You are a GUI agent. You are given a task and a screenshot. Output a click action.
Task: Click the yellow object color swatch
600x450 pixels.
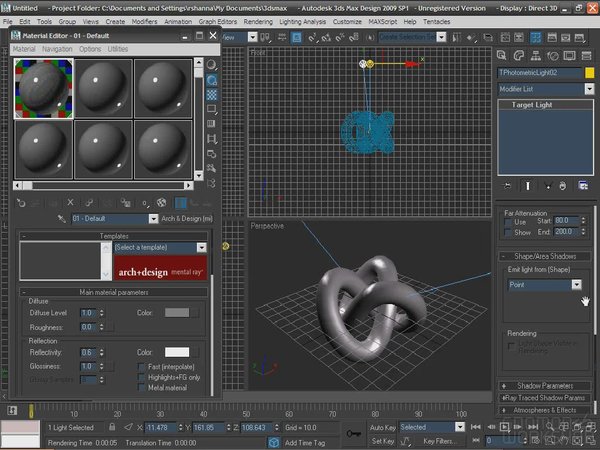[x=589, y=73]
